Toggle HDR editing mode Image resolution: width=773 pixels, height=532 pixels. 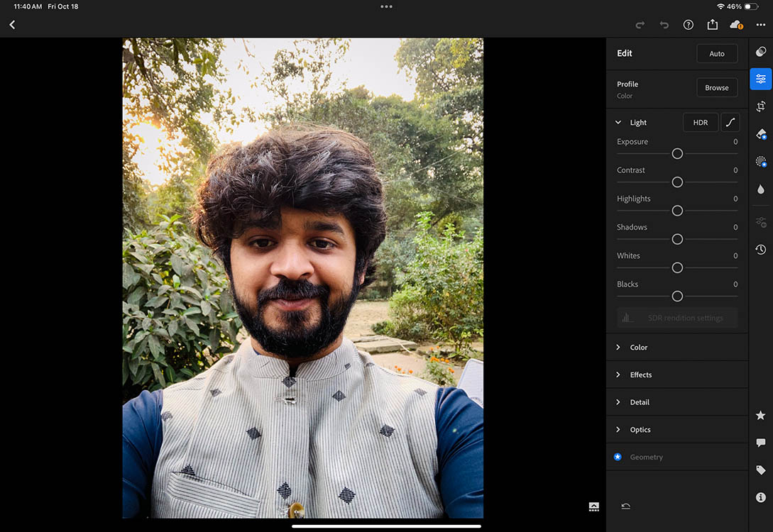(701, 122)
